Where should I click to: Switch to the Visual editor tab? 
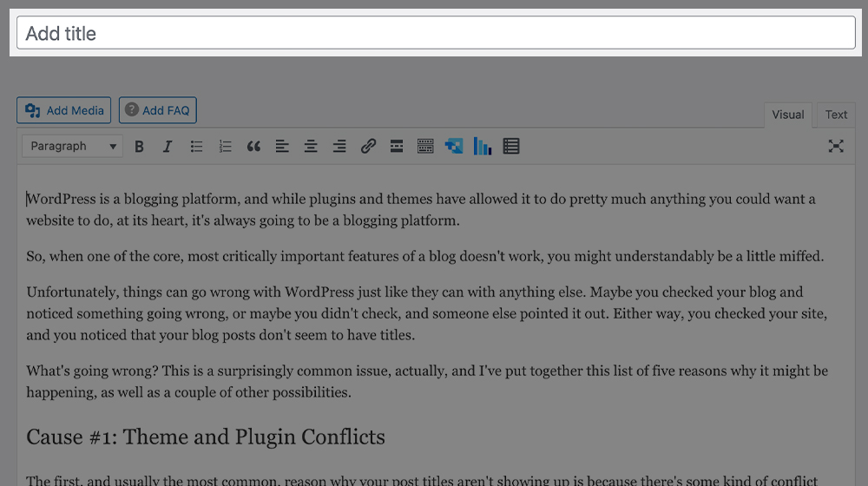click(x=788, y=115)
